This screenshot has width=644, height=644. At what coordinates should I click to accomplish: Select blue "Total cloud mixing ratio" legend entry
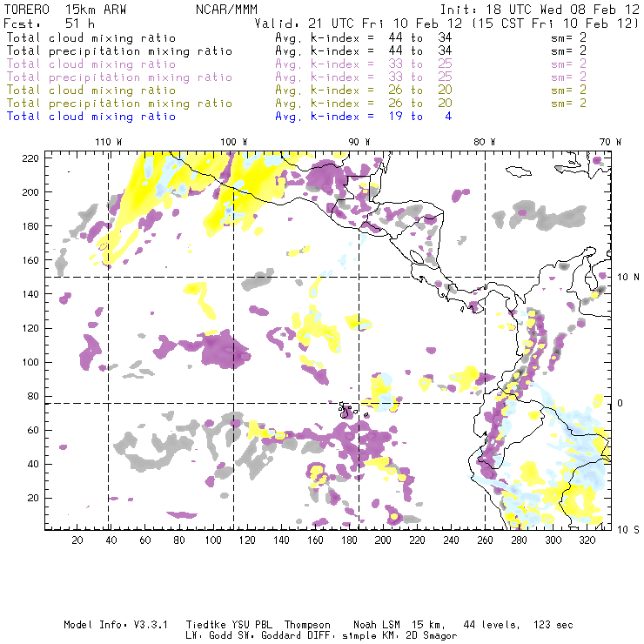tap(91, 117)
